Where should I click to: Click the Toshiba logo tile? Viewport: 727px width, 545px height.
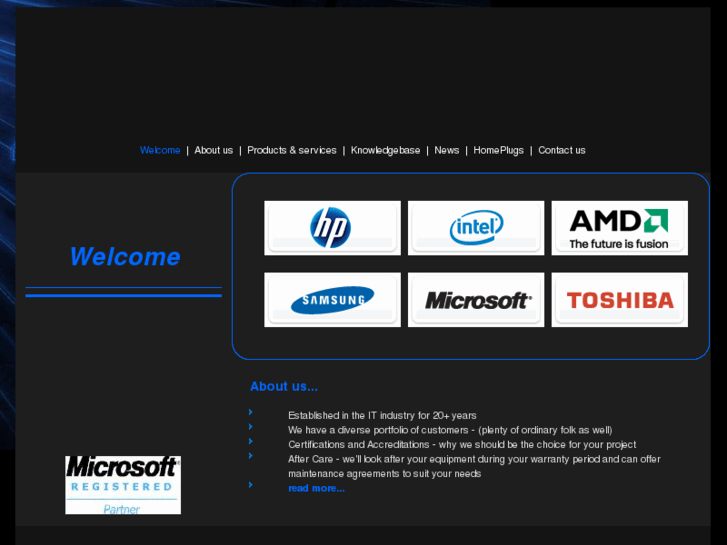619,300
